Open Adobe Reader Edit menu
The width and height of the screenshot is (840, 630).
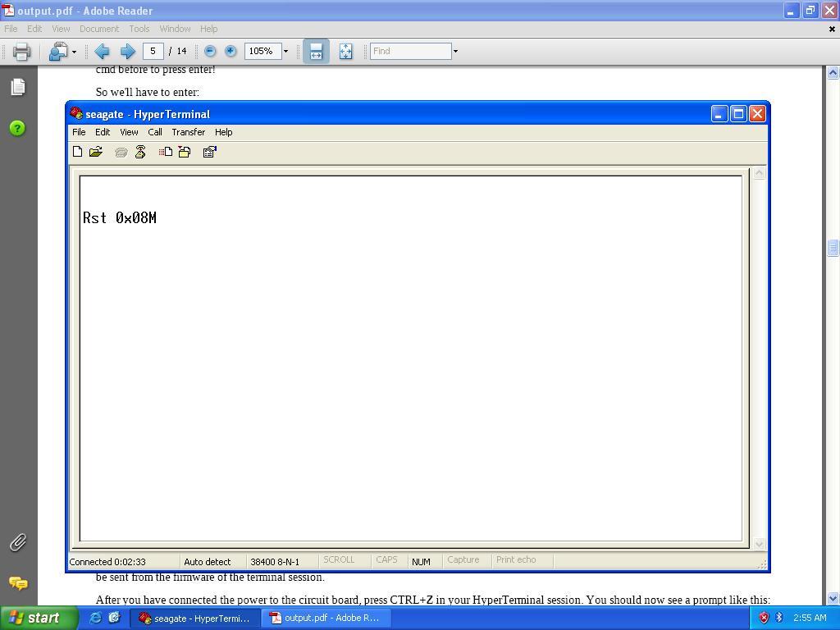coord(34,29)
